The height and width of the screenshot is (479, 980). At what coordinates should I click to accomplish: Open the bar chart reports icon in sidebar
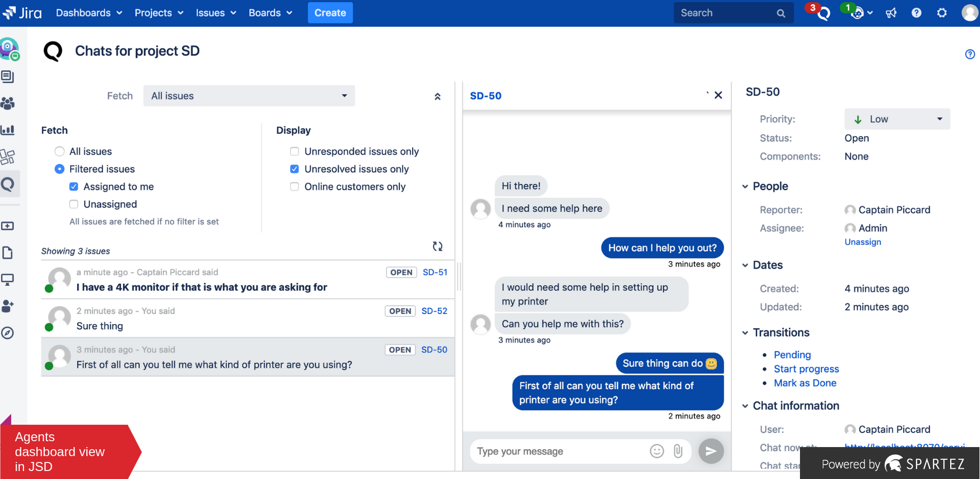coord(9,129)
